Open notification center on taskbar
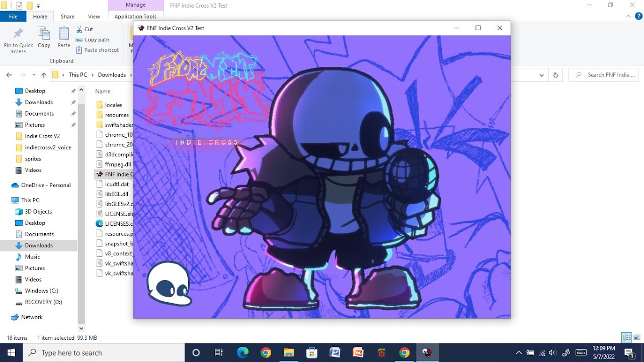The height and width of the screenshot is (362, 644). point(629,352)
